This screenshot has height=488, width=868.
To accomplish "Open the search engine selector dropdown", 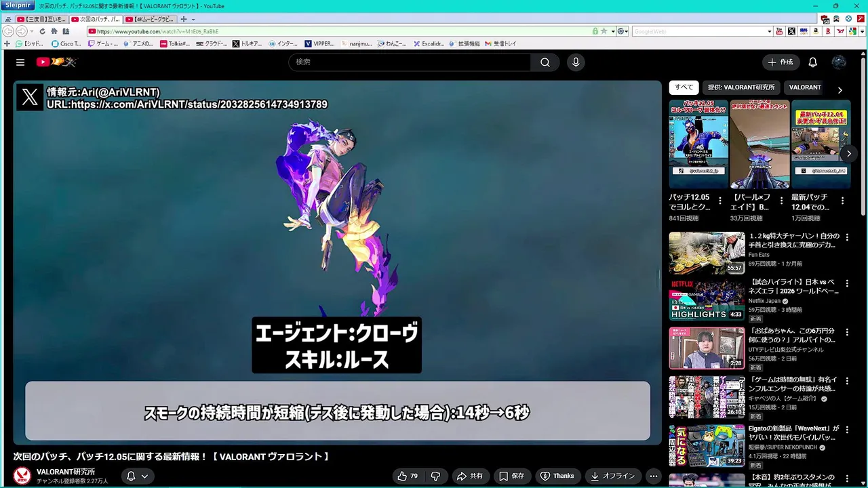I will [770, 31].
